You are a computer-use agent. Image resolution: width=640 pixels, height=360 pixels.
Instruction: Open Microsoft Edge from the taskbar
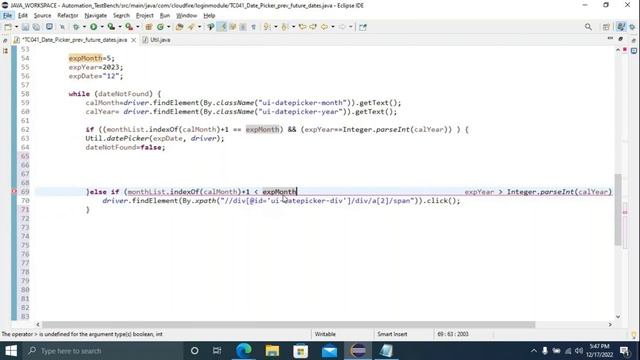pyautogui.click(x=244, y=351)
